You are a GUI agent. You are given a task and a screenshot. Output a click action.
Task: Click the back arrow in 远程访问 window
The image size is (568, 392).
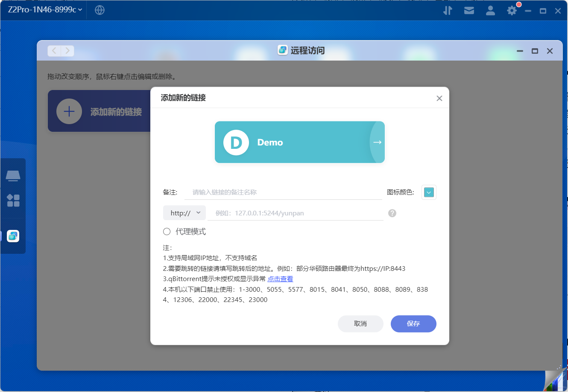54,50
